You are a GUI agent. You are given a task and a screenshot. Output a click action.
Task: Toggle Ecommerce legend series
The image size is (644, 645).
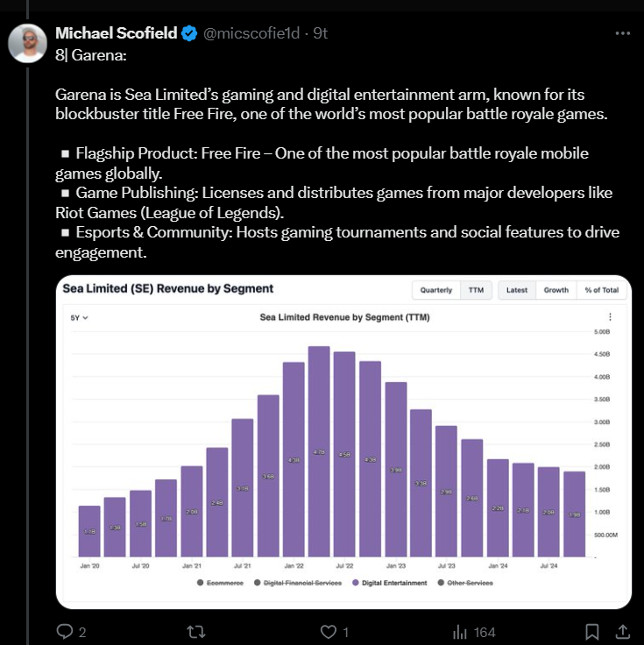223,583
